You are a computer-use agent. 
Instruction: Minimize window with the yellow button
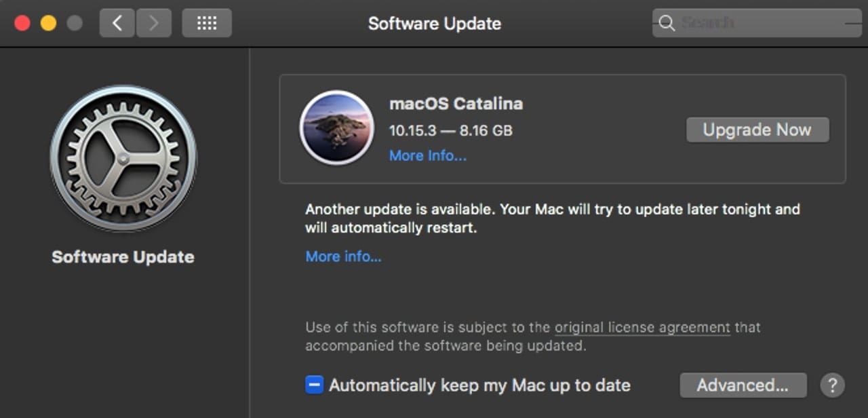coord(48,23)
